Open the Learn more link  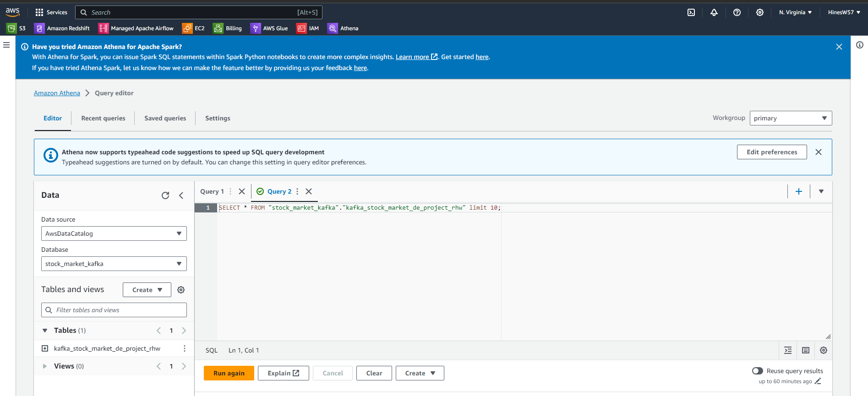click(416, 57)
